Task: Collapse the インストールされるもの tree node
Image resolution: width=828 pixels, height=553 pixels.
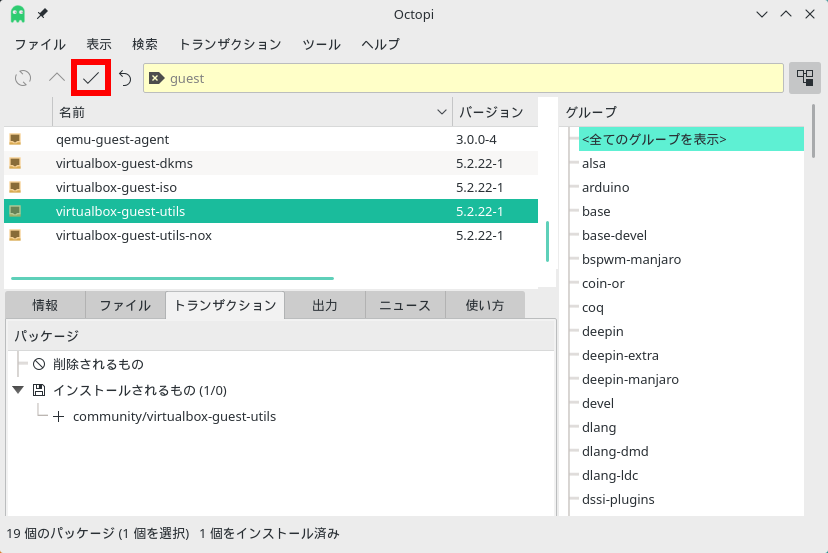Action: (18, 390)
